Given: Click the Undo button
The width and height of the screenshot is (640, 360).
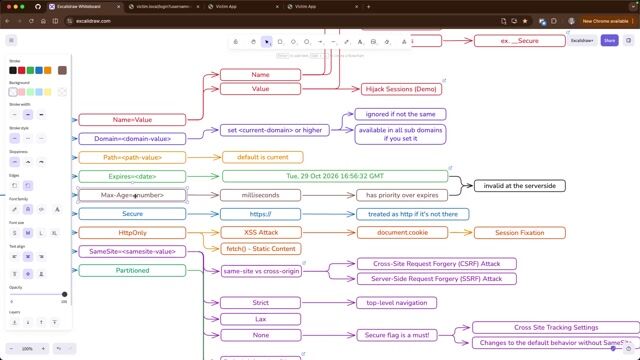Looking at the screenshot, I should (59, 349).
